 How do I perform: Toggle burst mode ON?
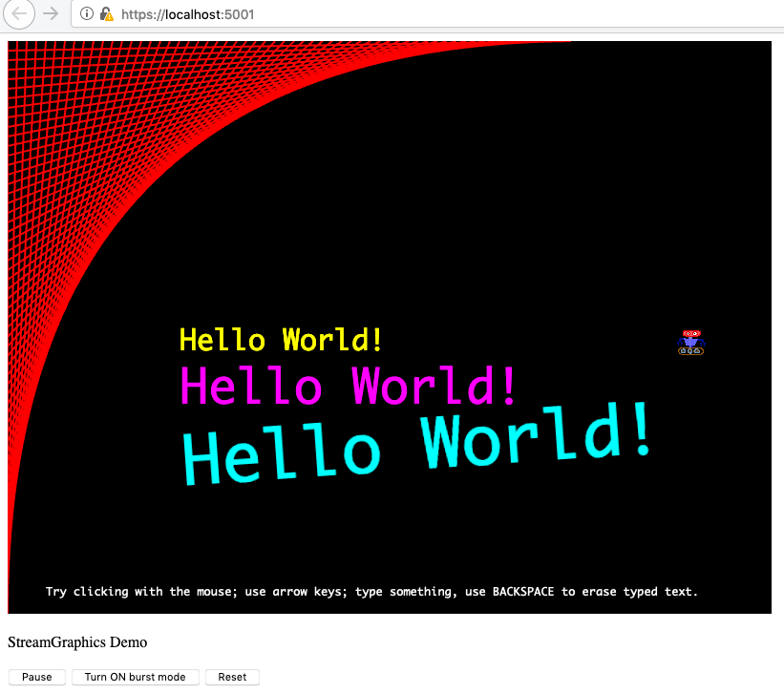(135, 677)
